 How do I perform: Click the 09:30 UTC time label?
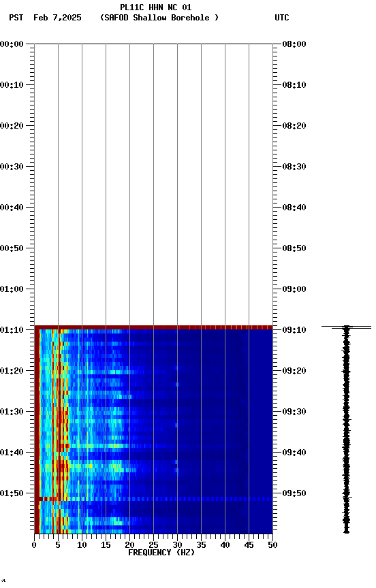click(x=294, y=412)
